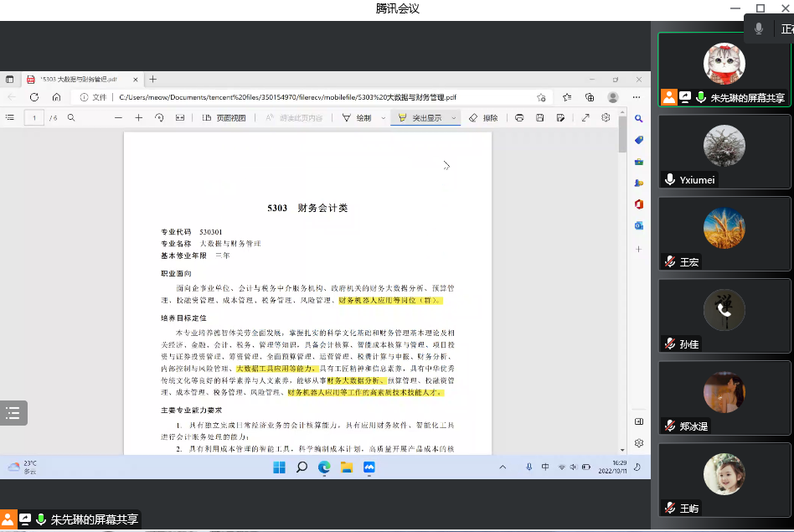The width and height of the screenshot is (794, 532).
Task: Toggle the microphone in top-right meeting bar
Action: 759,28
